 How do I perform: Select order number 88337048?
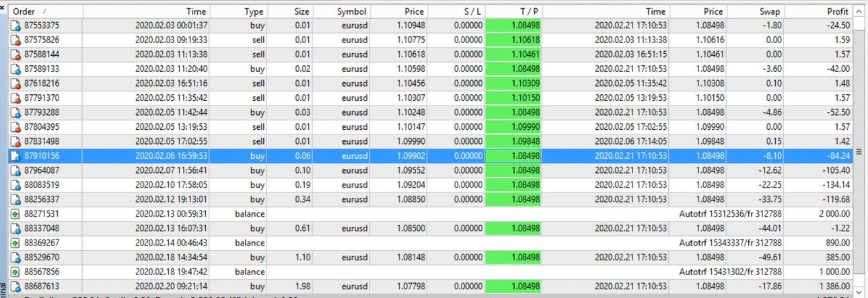click(42, 228)
